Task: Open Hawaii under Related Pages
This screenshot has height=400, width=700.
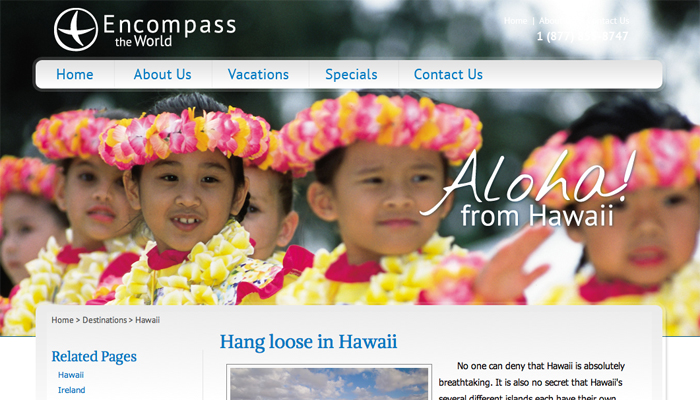Action: point(71,375)
